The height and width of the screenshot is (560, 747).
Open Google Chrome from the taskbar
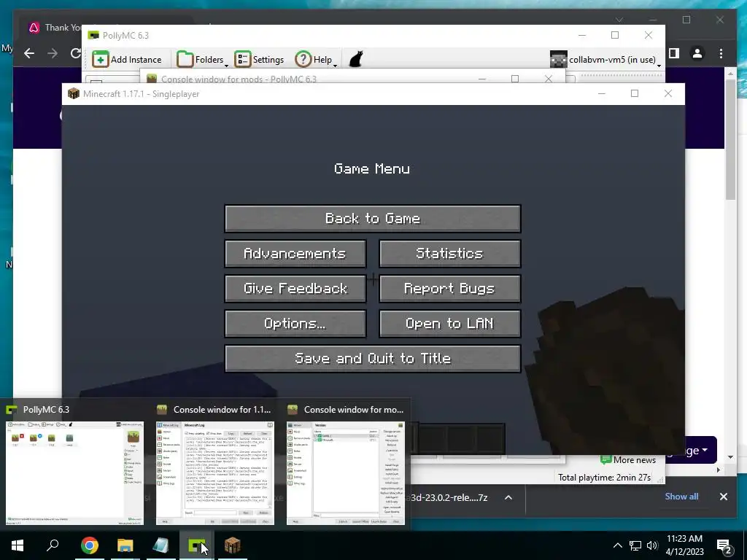(x=89, y=545)
